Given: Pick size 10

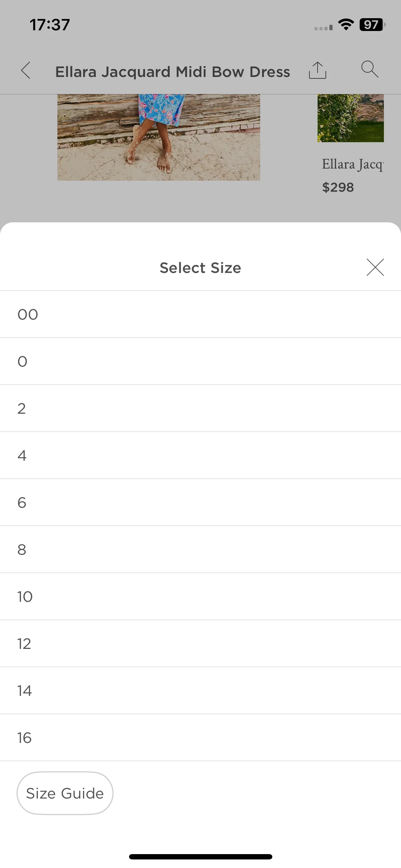Looking at the screenshot, I should click(x=200, y=596).
